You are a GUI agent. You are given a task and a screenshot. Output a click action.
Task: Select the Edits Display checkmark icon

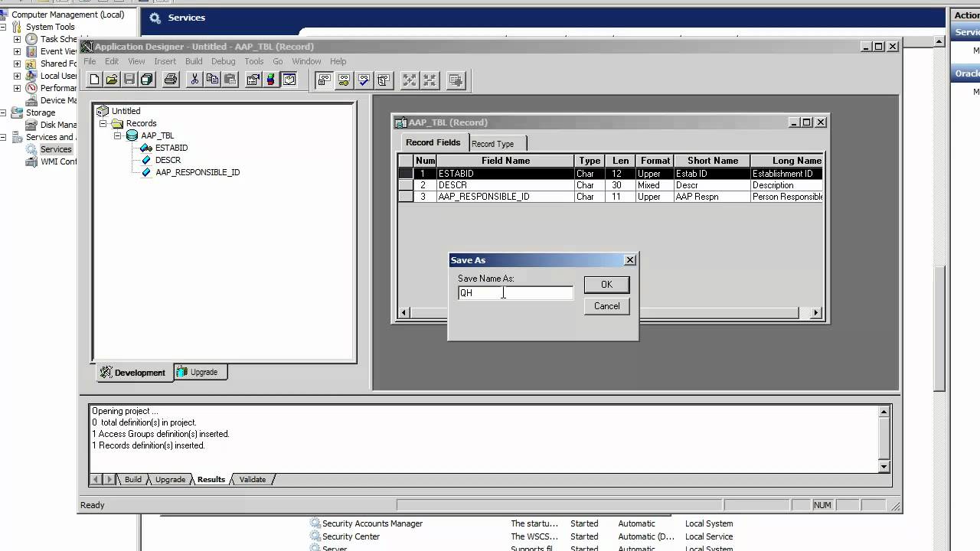click(364, 80)
